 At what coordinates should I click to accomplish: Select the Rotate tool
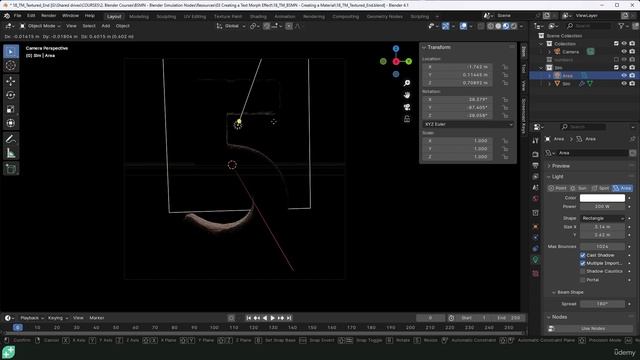(11, 95)
